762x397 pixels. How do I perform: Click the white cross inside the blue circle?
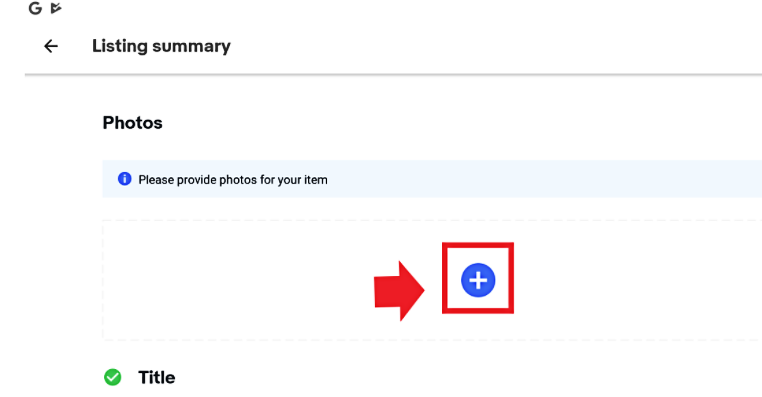coord(478,280)
